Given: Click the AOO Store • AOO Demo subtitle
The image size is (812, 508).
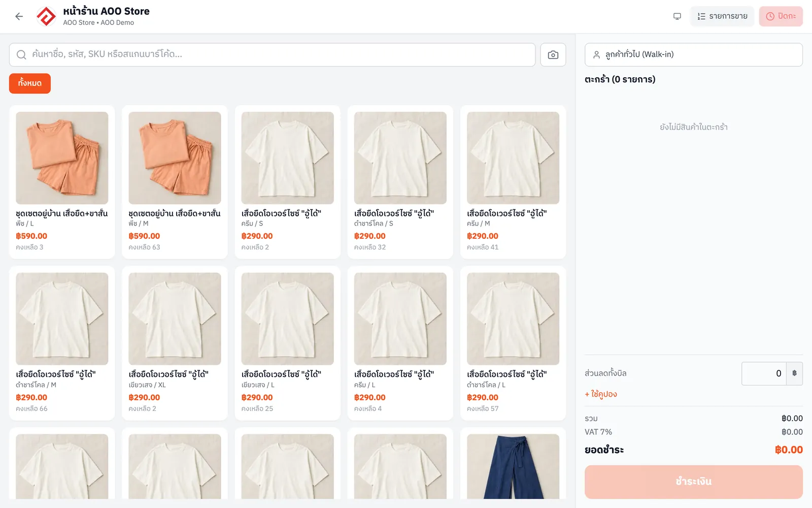Looking at the screenshot, I should pyautogui.click(x=98, y=23).
